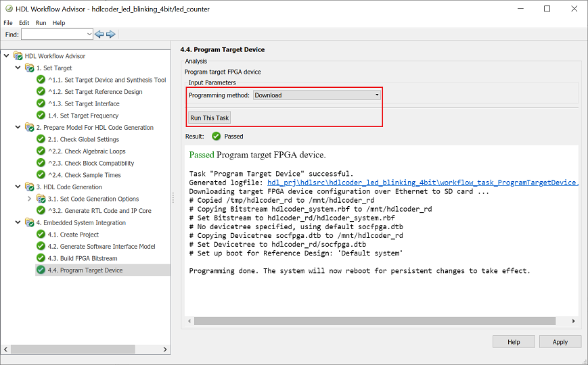Click the HDL Code Generation folder icon
The height and width of the screenshot is (365, 588).
[30, 187]
